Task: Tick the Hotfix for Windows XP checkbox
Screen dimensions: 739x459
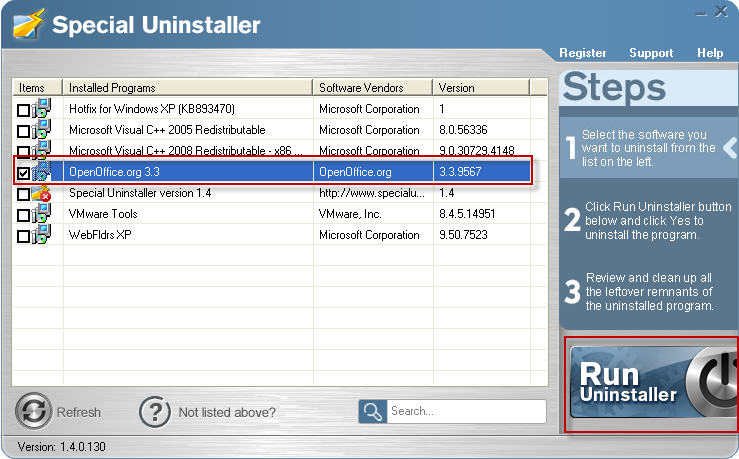Action: pyautogui.click(x=23, y=110)
